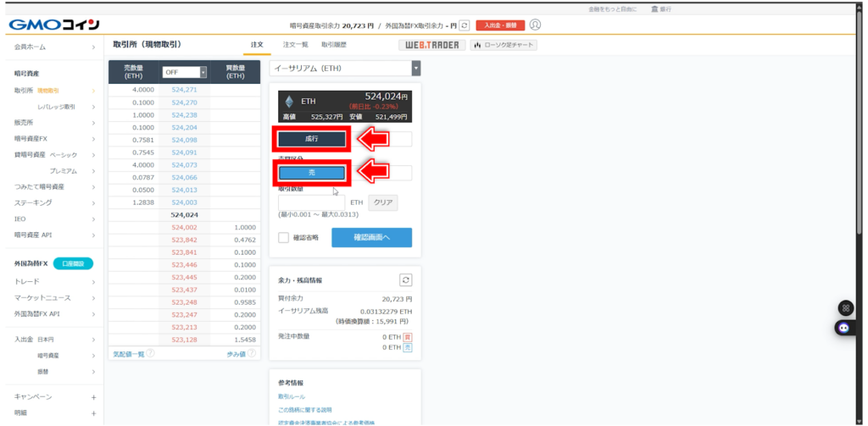Screen dimensions: 868x426
Task: Click the red 買 badge in 発注中数量
Action: (408, 337)
